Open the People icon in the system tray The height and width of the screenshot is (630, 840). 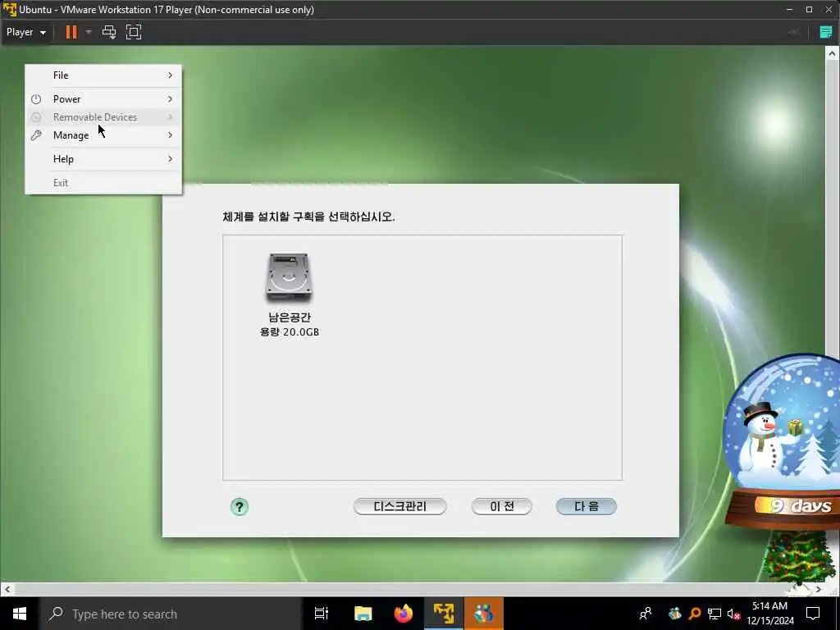646,614
